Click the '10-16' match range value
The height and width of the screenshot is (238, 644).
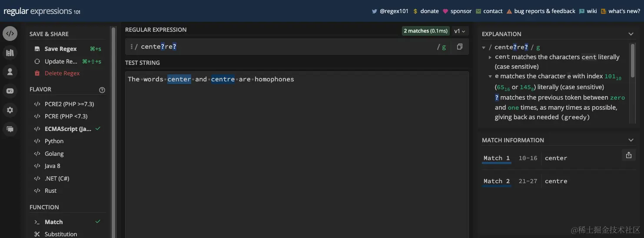528,158
